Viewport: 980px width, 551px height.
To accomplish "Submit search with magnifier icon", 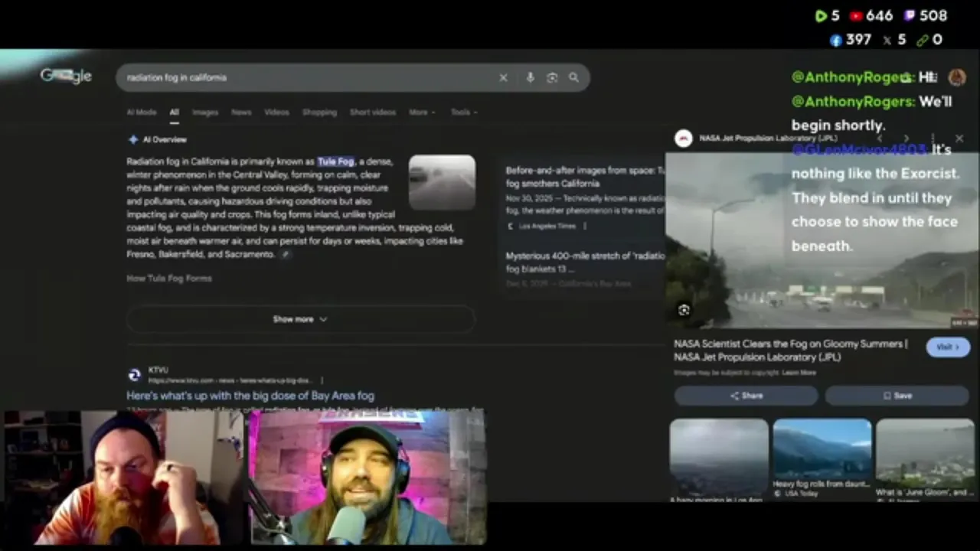I will click(x=573, y=77).
